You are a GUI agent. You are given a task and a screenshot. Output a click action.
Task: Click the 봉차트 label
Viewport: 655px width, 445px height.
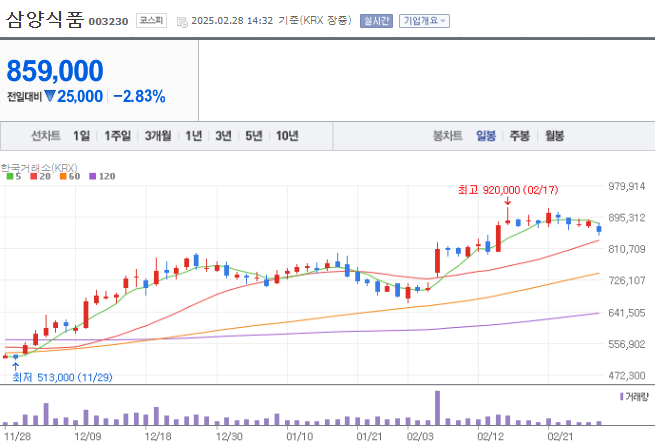(x=447, y=136)
